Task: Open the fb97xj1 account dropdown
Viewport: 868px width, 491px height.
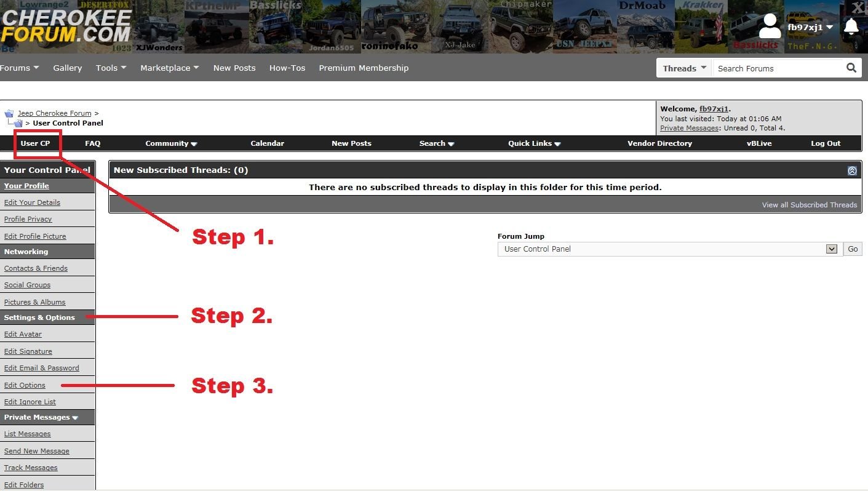Action: (810, 27)
